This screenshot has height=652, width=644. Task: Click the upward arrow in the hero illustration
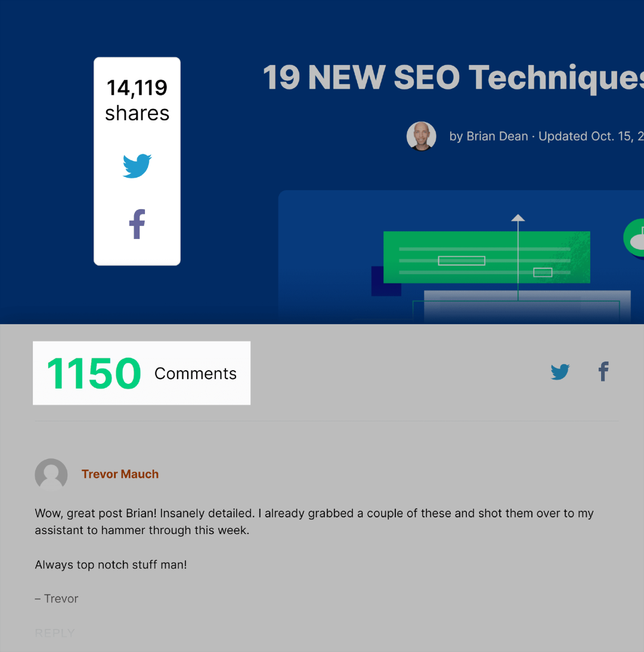point(518,219)
